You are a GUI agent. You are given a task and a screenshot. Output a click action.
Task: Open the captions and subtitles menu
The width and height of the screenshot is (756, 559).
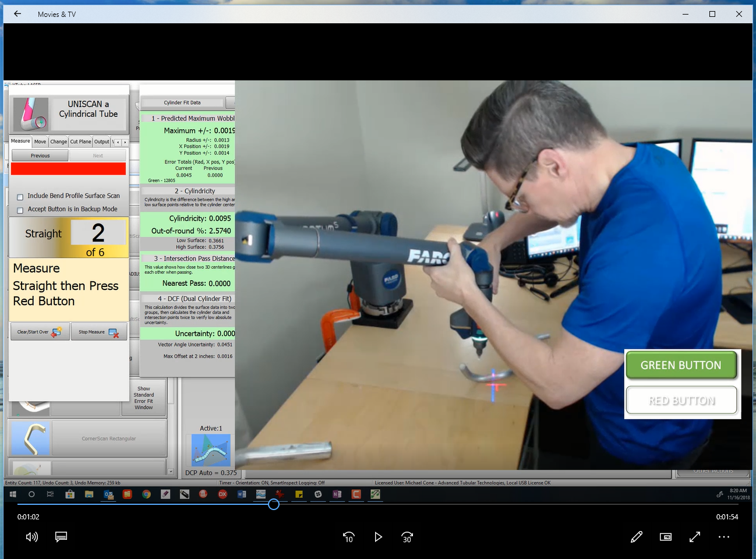61,537
